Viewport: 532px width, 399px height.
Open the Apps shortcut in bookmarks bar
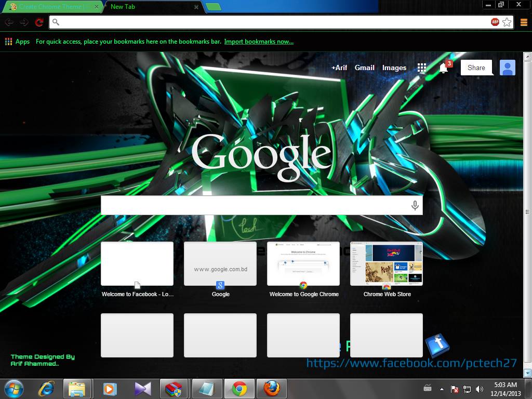click(18, 42)
